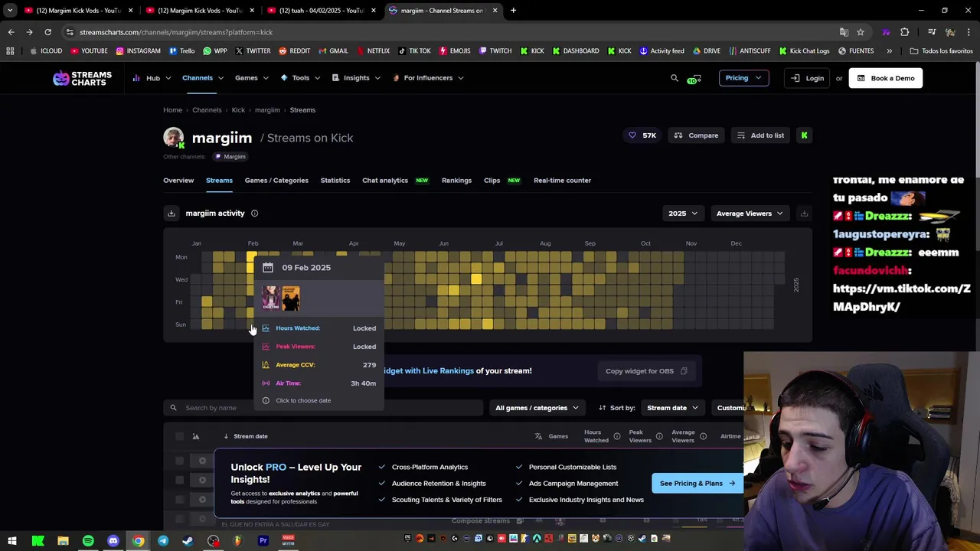
Task: Open the Kick Chat Logs bookmark
Action: pyautogui.click(x=804, y=51)
